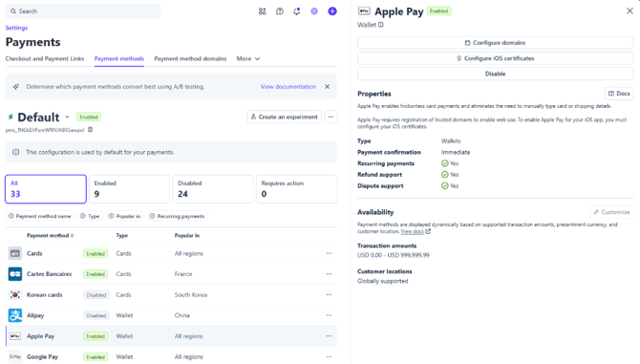Click the Alipay logo icon

(15, 315)
